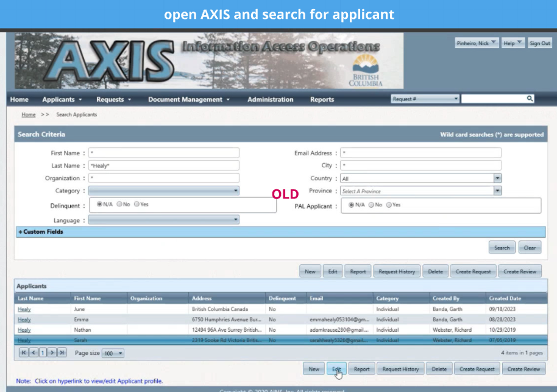Select Delinquent No radio button

pyautogui.click(x=119, y=204)
